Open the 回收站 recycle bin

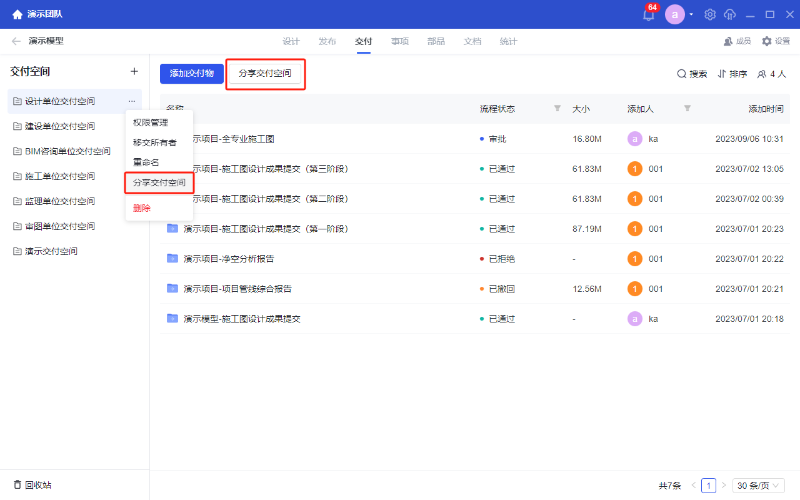click(x=33, y=485)
